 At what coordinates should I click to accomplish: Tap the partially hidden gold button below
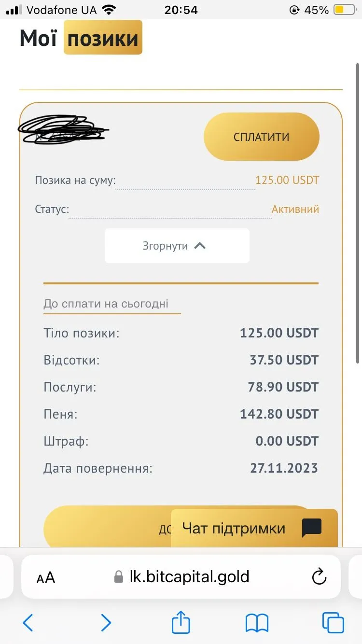[106, 528]
